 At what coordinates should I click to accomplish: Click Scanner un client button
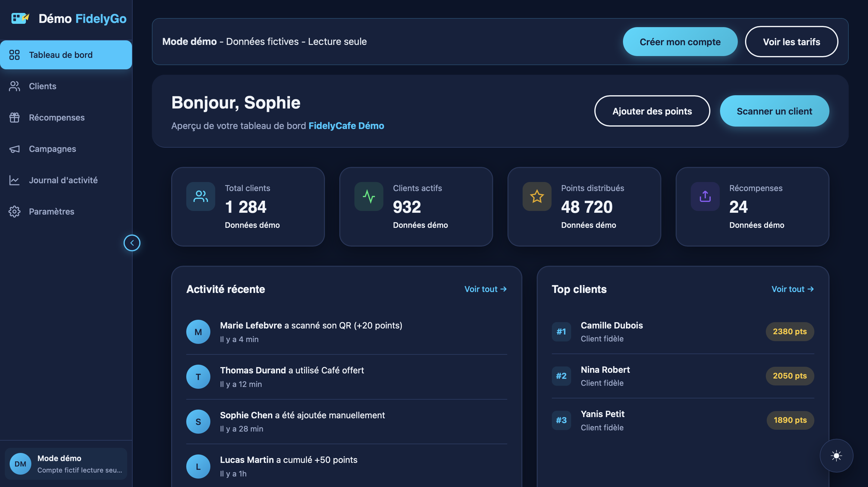774,111
